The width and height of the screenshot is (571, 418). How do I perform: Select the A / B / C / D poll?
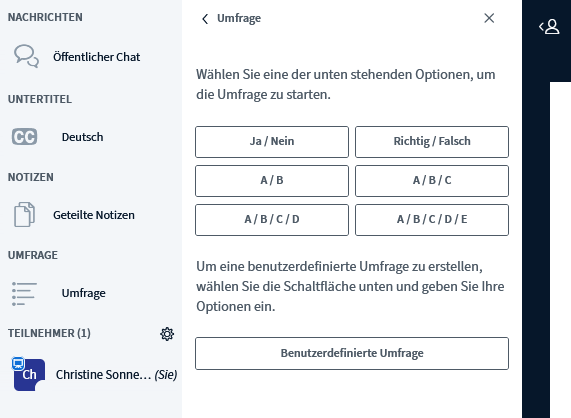click(272, 220)
